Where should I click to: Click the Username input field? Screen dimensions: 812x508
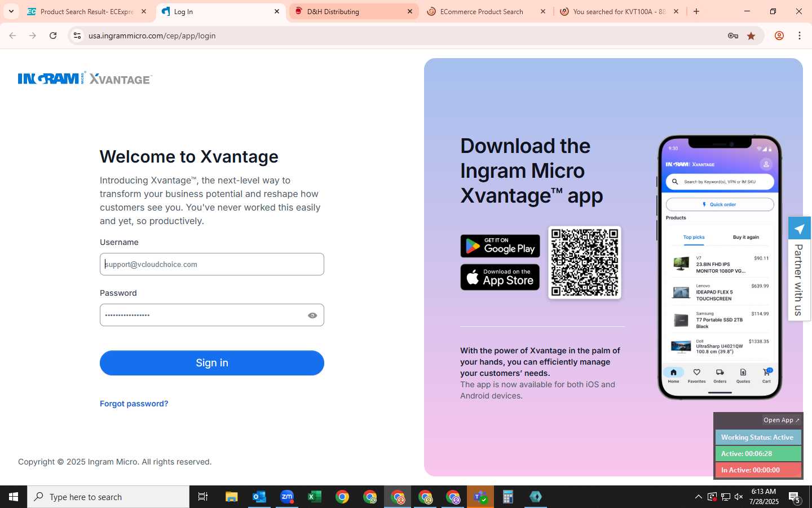pyautogui.click(x=212, y=264)
